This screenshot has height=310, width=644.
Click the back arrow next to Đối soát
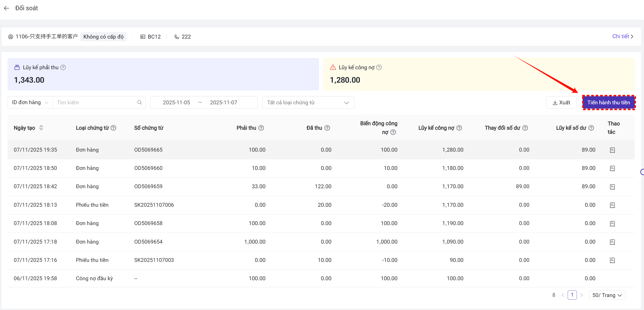point(6,8)
